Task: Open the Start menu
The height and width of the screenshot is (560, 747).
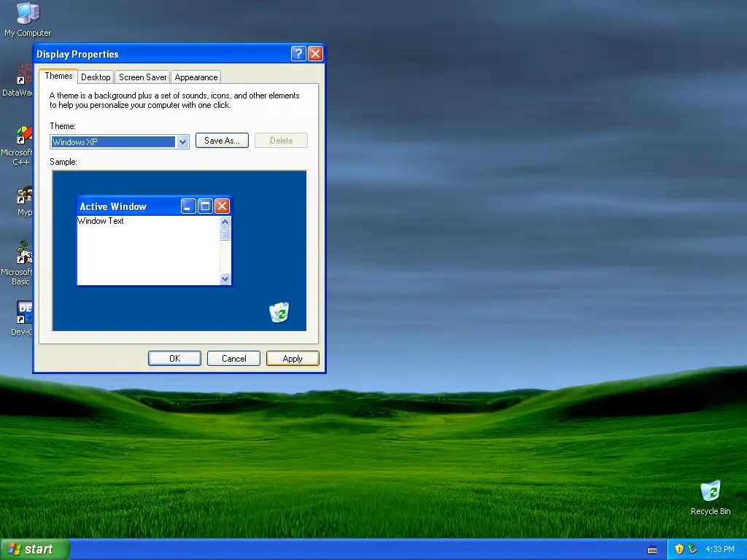Action: coord(35,549)
